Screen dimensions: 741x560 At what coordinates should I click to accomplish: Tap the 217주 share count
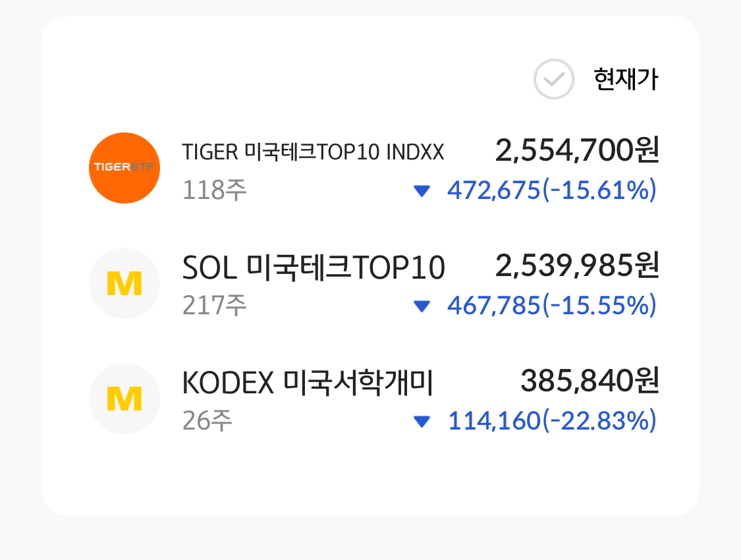click(x=215, y=305)
